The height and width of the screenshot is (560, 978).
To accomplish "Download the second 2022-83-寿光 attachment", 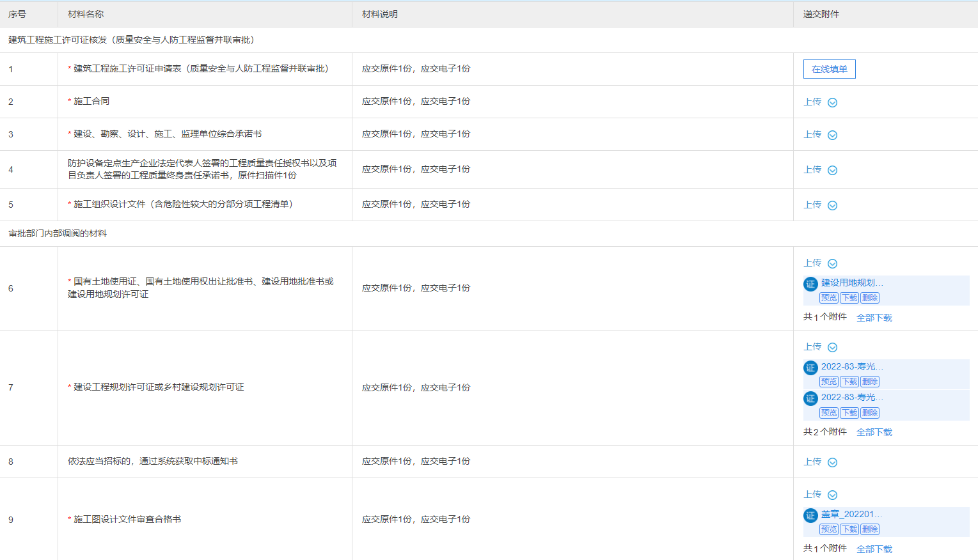I will click(x=849, y=413).
